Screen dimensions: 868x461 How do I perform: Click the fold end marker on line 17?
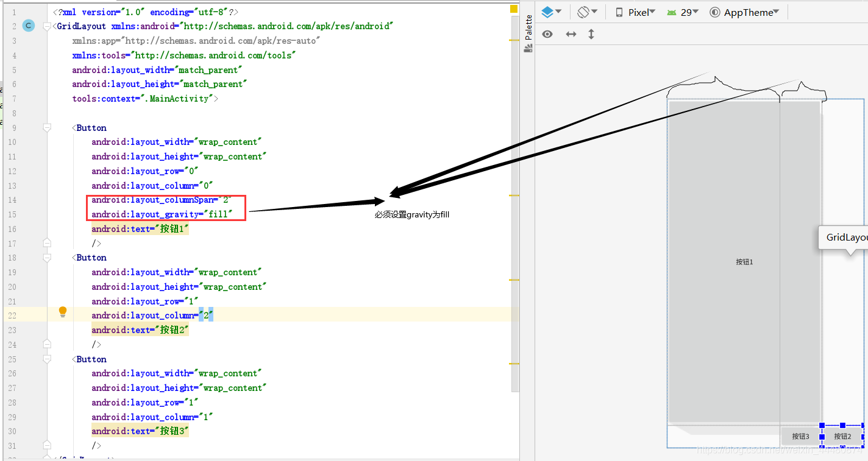pyautogui.click(x=47, y=243)
